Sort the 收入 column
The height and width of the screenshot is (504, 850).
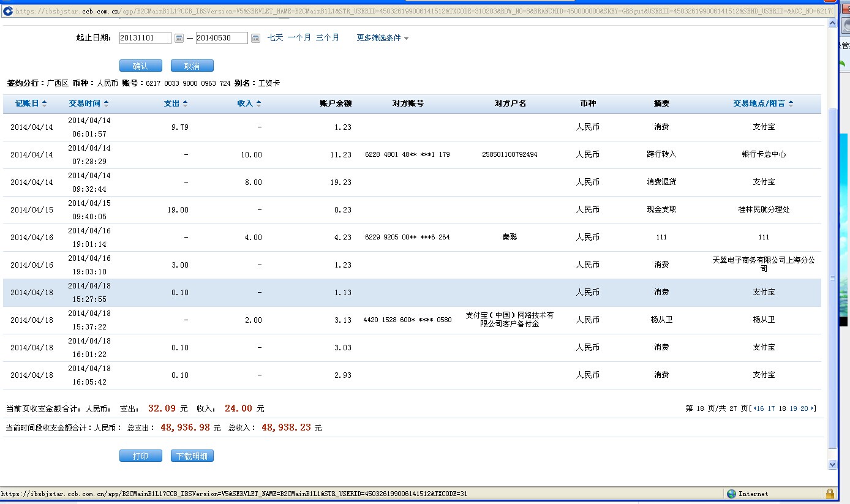point(249,103)
